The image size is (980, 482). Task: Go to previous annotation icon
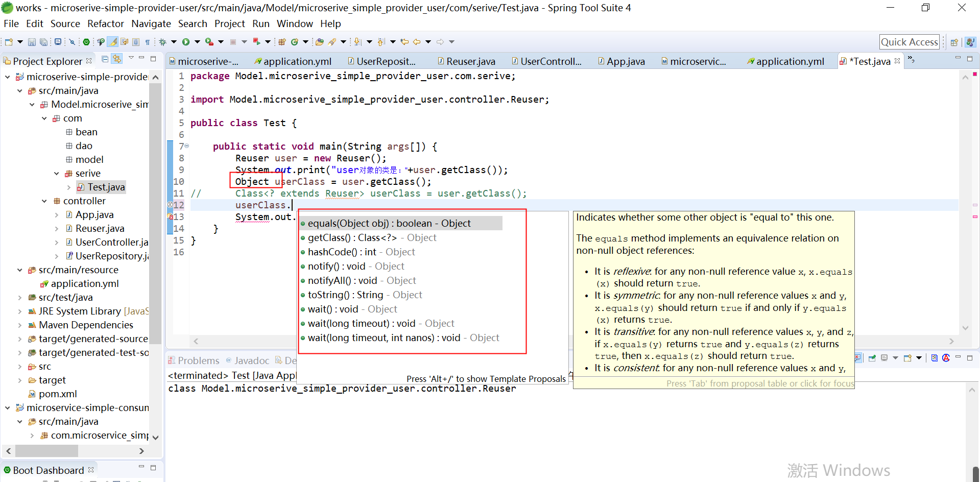(381, 42)
